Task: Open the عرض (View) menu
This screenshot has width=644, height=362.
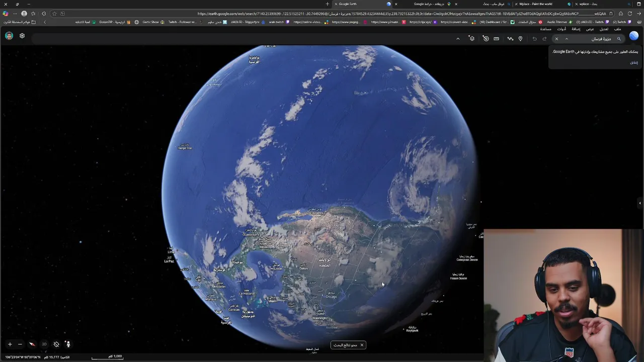Action: coord(590,29)
